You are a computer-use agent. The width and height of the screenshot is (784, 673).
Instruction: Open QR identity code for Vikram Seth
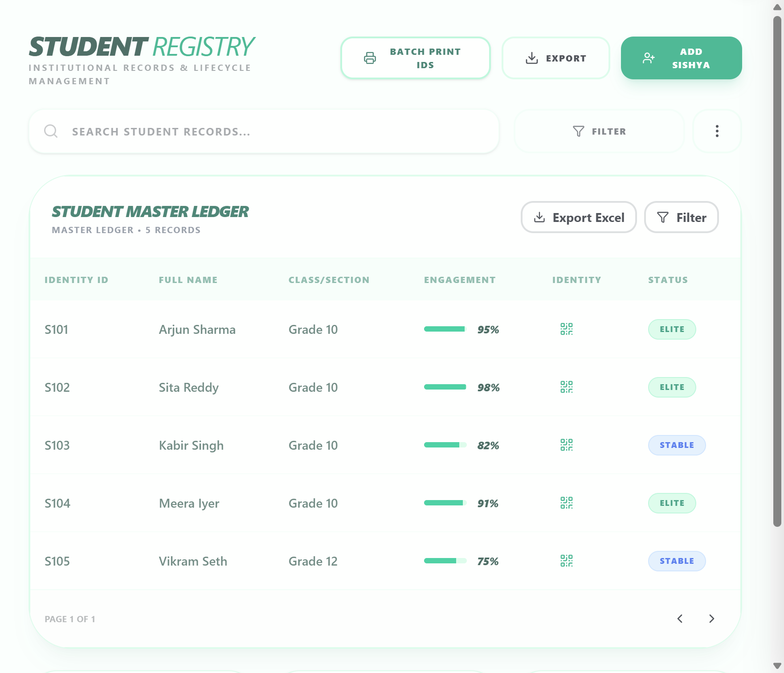point(566,561)
